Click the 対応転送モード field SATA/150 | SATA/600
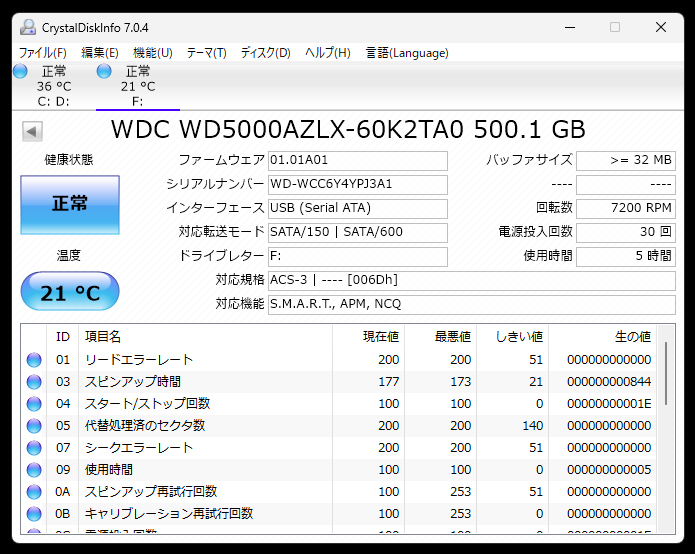Viewport: 695px width, 554px height. [x=358, y=232]
